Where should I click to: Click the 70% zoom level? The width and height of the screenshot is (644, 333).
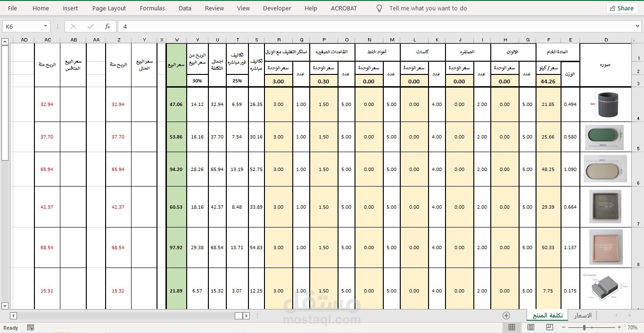[632, 327]
